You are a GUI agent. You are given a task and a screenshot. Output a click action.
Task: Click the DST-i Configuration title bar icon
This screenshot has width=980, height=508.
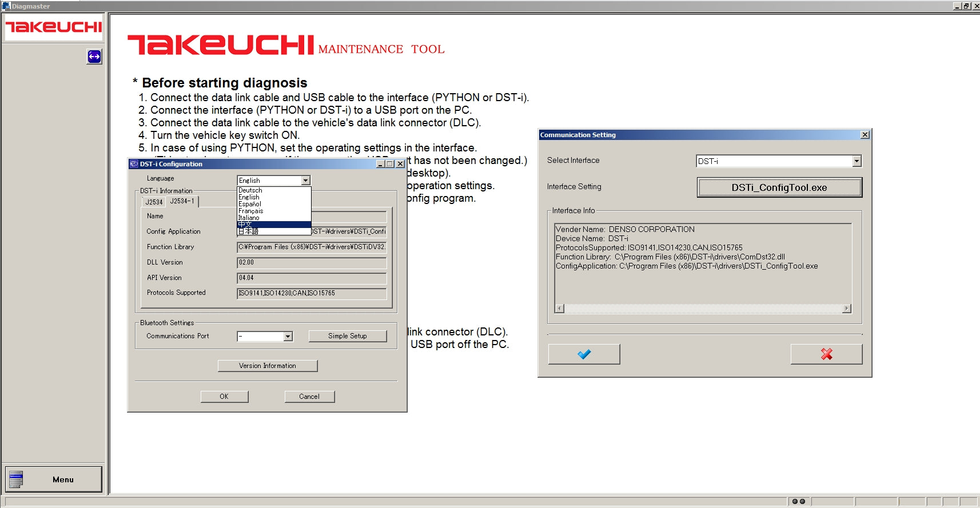(134, 164)
